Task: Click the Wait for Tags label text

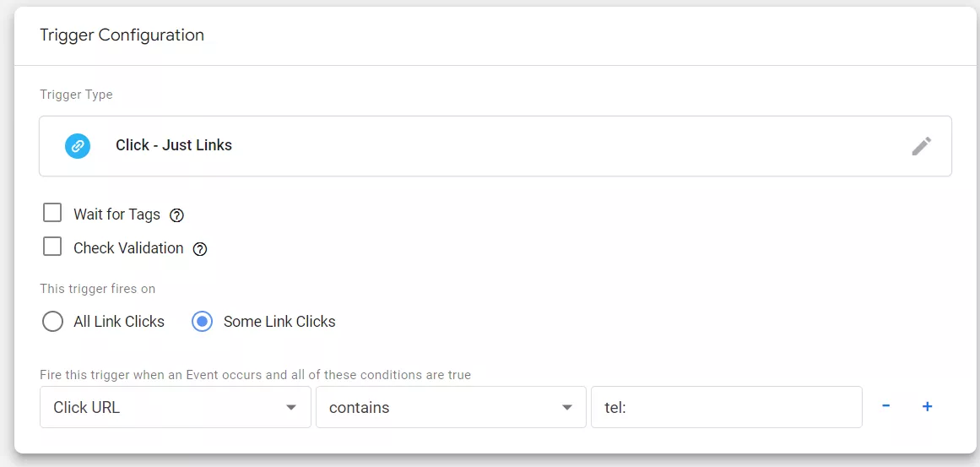Action: 116,214
